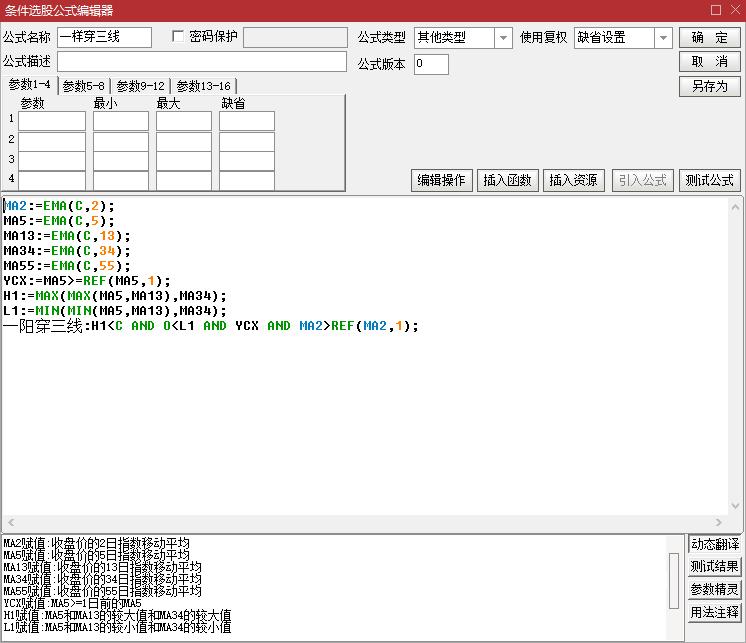Focus the 公式版本 input field

coord(431,64)
